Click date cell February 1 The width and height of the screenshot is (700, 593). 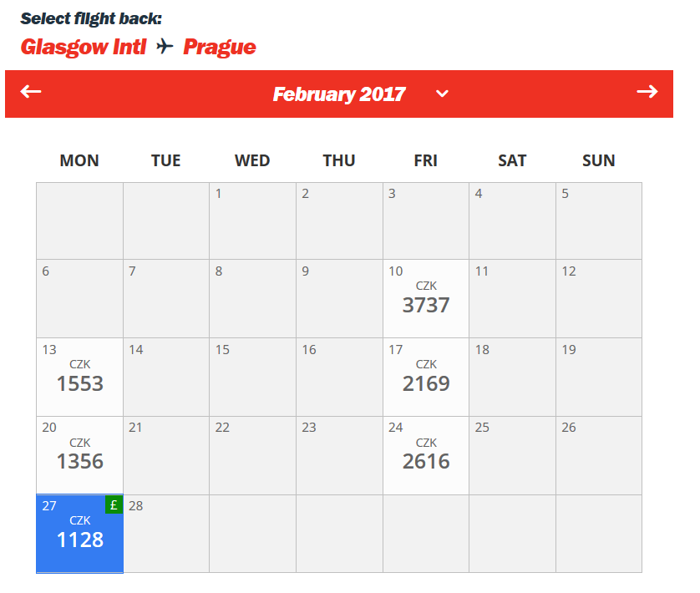click(252, 220)
